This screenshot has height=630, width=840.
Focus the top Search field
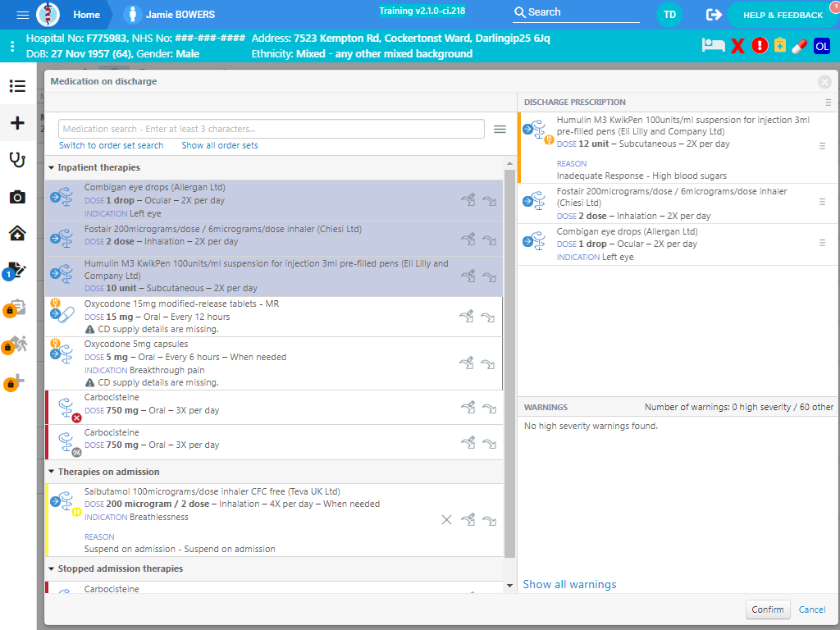(576, 13)
